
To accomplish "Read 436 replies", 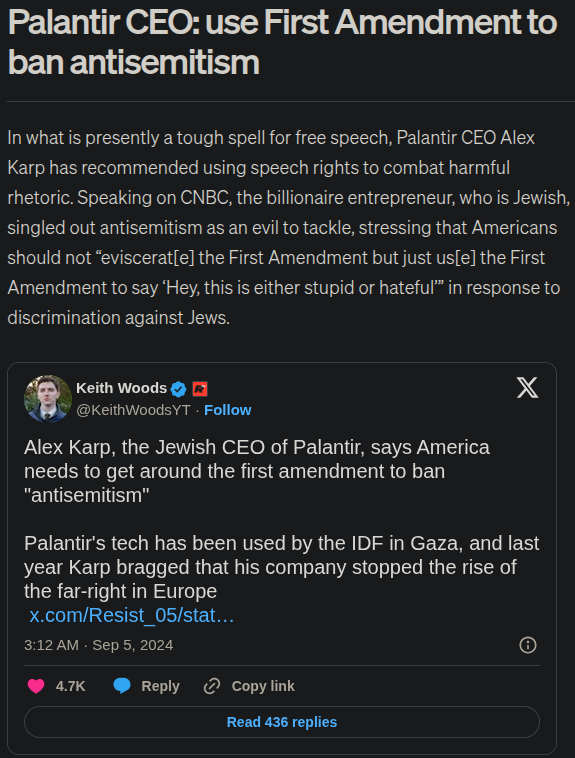I will 282,722.
